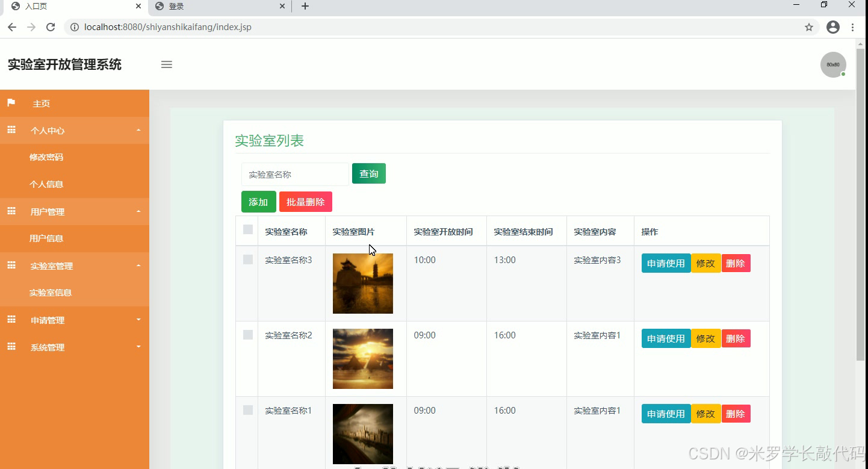Check the select-all checkbox in table header

tap(247, 230)
